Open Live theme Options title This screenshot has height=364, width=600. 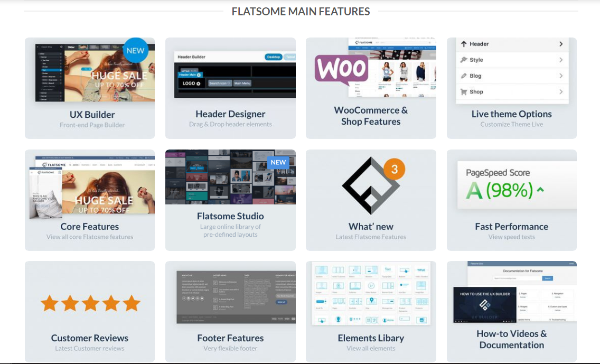pos(512,114)
